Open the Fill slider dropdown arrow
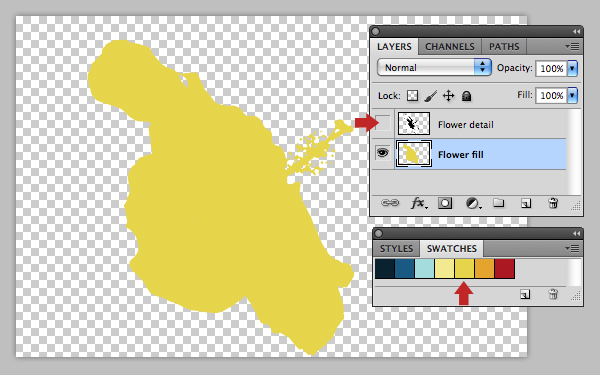Viewport: 600px width, 375px height. (x=572, y=95)
